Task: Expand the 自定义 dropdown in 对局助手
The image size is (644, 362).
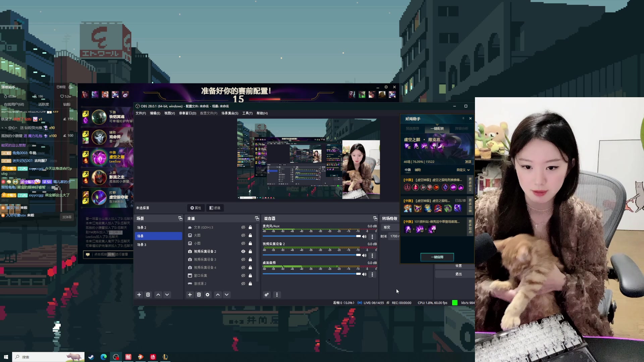Action: [463, 170]
